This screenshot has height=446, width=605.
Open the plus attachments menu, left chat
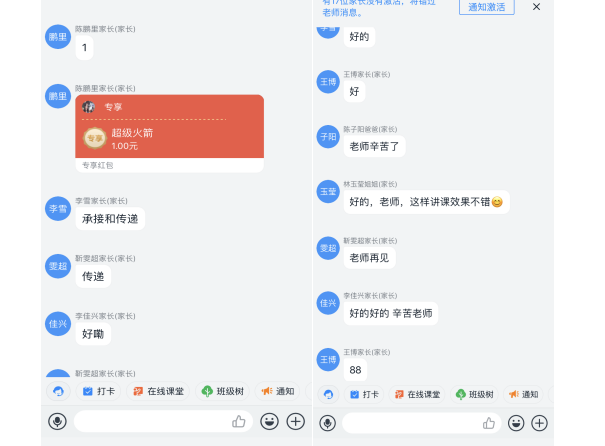click(x=296, y=421)
